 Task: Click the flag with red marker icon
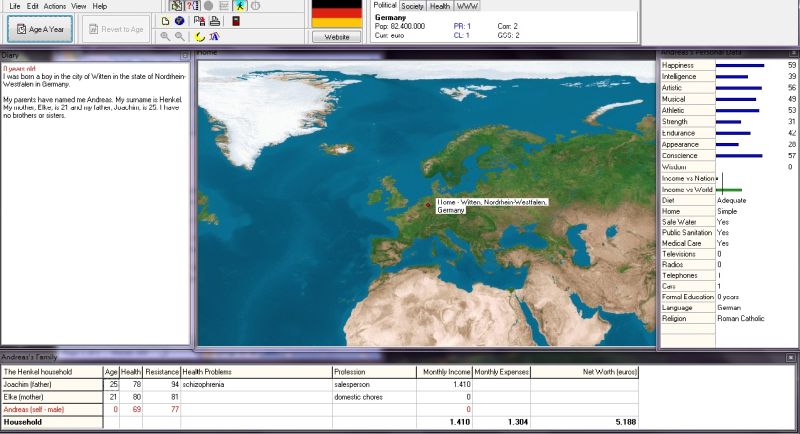[199, 21]
